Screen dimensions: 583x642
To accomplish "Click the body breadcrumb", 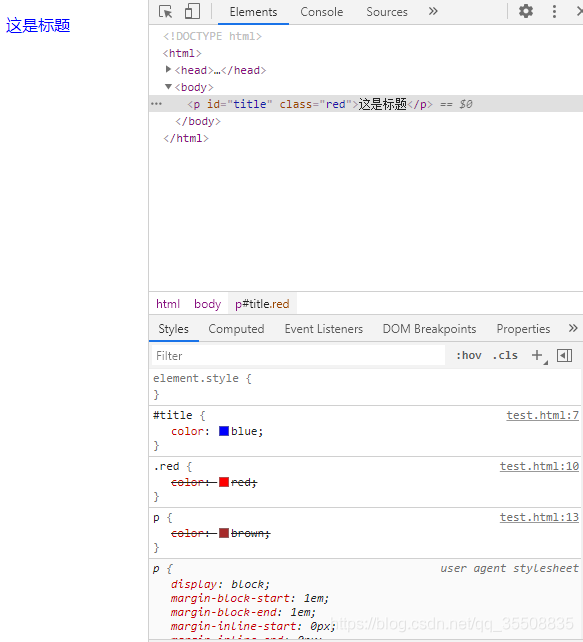I will [x=207, y=304].
